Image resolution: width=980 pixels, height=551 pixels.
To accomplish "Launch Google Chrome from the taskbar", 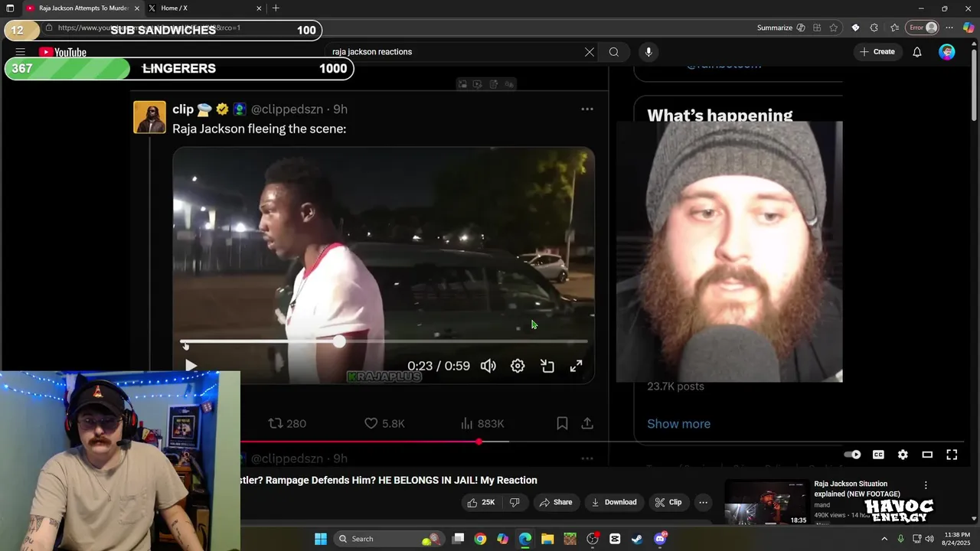I will 480,539.
